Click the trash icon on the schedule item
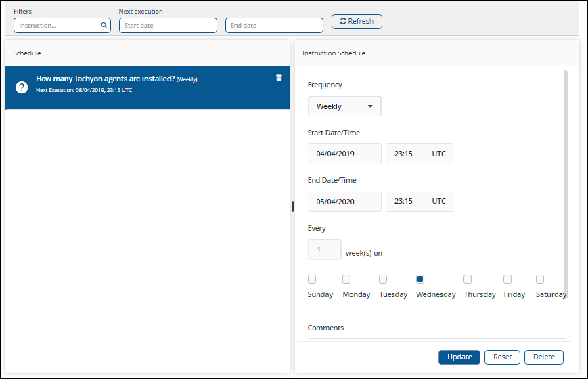The width and height of the screenshot is (588, 379). [x=279, y=77]
